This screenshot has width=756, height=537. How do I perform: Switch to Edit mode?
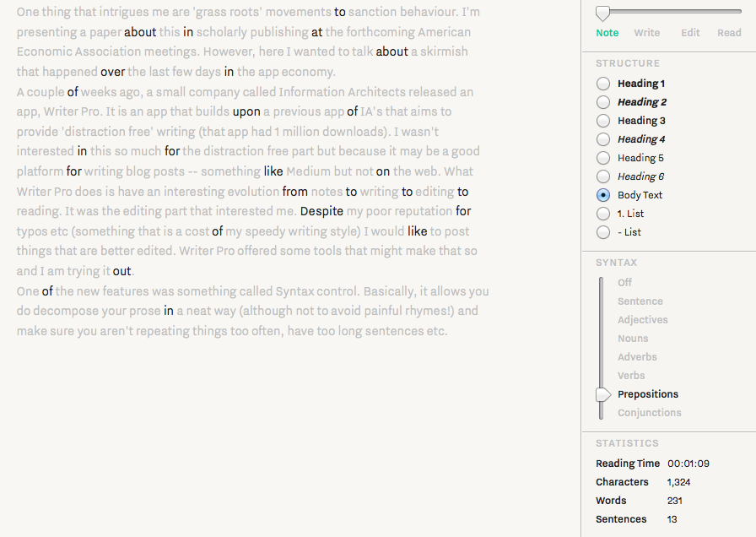pyautogui.click(x=690, y=33)
